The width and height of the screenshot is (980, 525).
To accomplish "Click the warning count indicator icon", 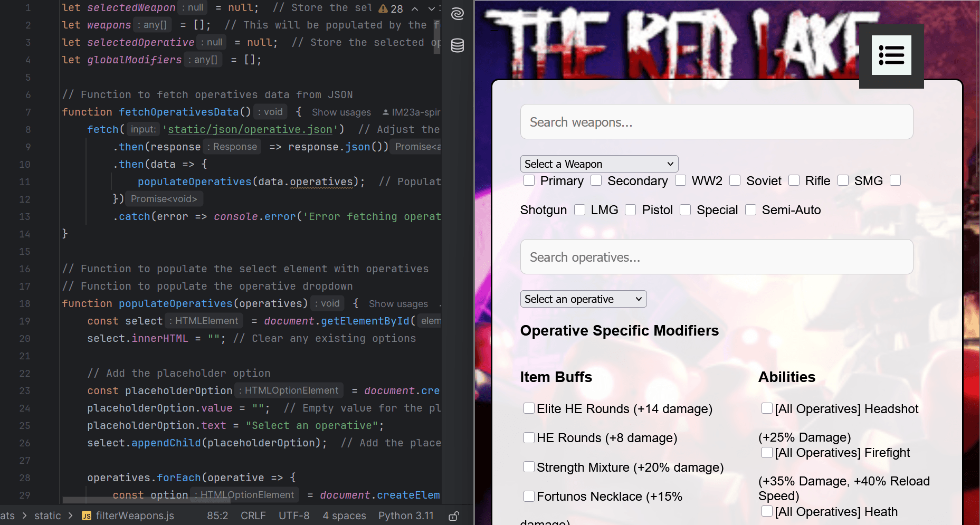I will (x=384, y=9).
